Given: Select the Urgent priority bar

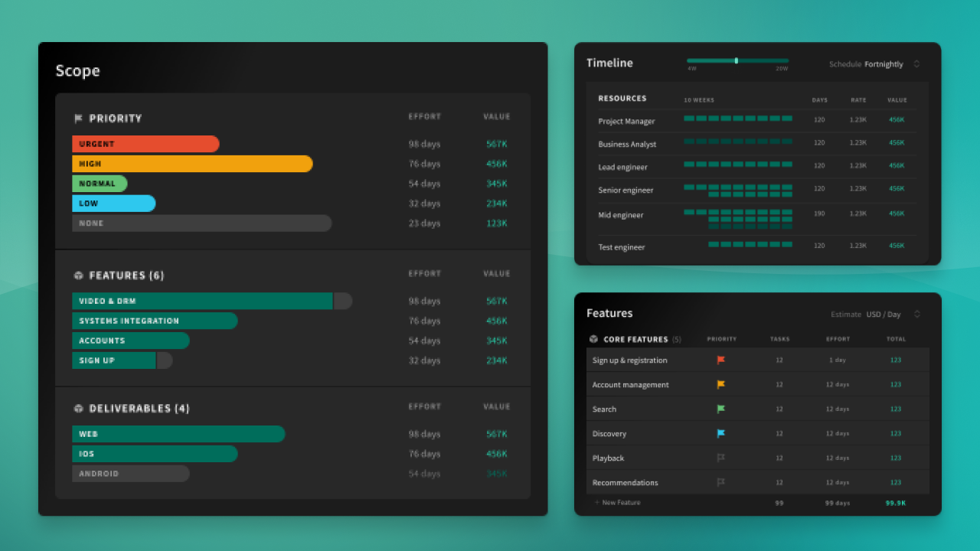Looking at the screenshot, I should pyautogui.click(x=145, y=144).
